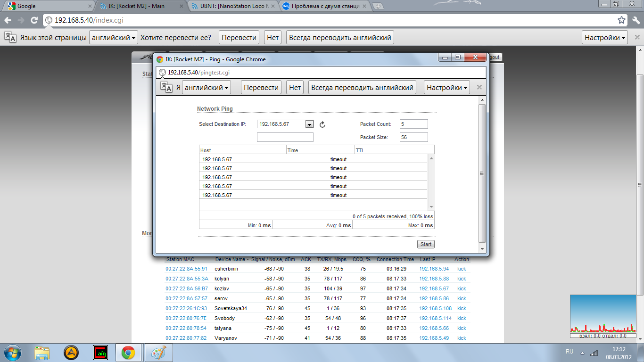
Task: Click the Cain application taskbar icon
Action: pos(100,353)
